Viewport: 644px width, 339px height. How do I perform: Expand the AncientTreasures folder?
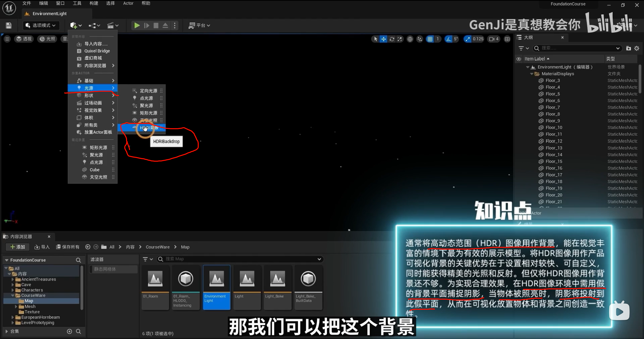[13, 279]
